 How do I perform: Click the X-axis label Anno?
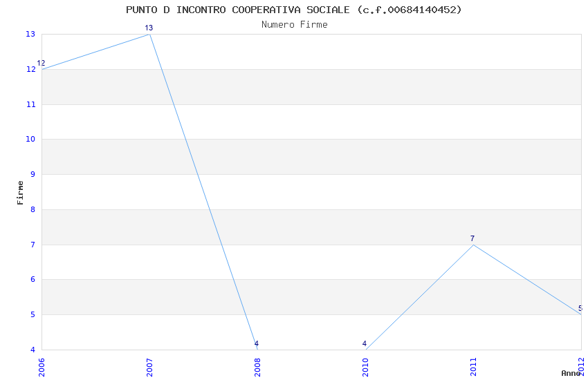[x=571, y=373]
